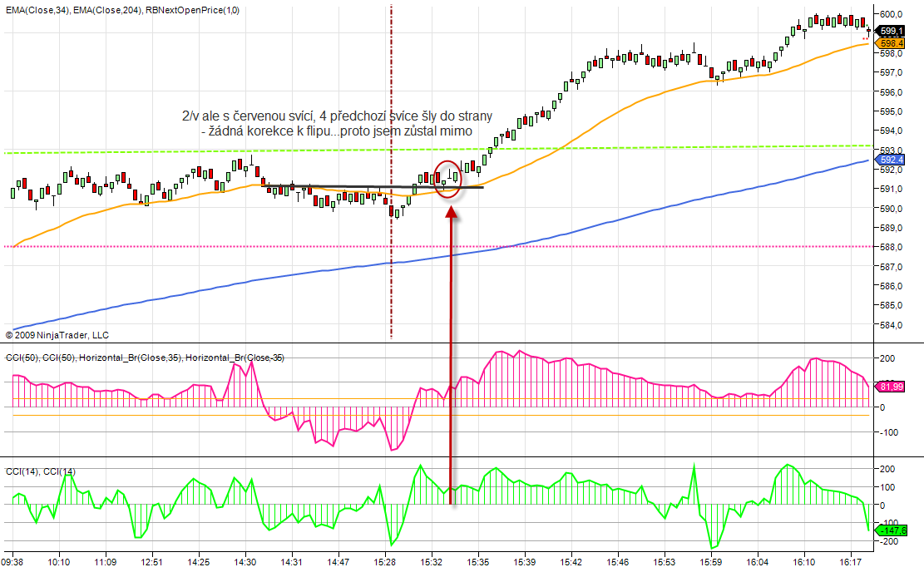Click the 584,0 price axis label
This screenshot has height=572, width=924.
click(x=891, y=325)
